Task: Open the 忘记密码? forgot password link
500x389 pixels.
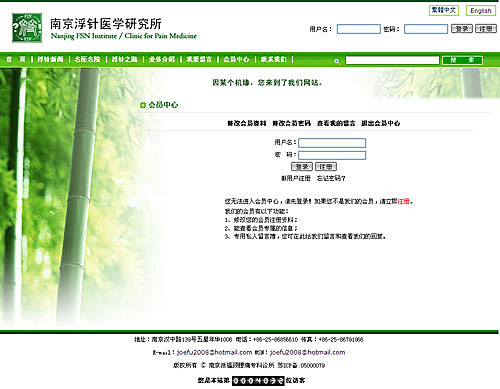Action: pos(331,179)
